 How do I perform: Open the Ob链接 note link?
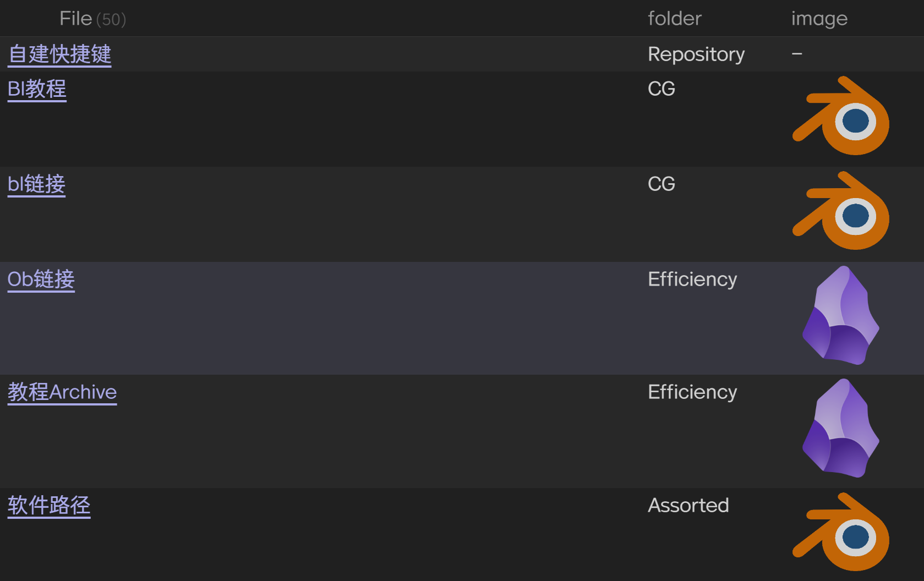coord(41,279)
